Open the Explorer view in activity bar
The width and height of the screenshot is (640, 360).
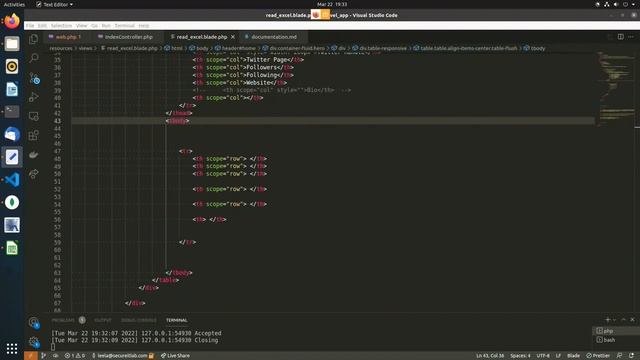click(33, 39)
